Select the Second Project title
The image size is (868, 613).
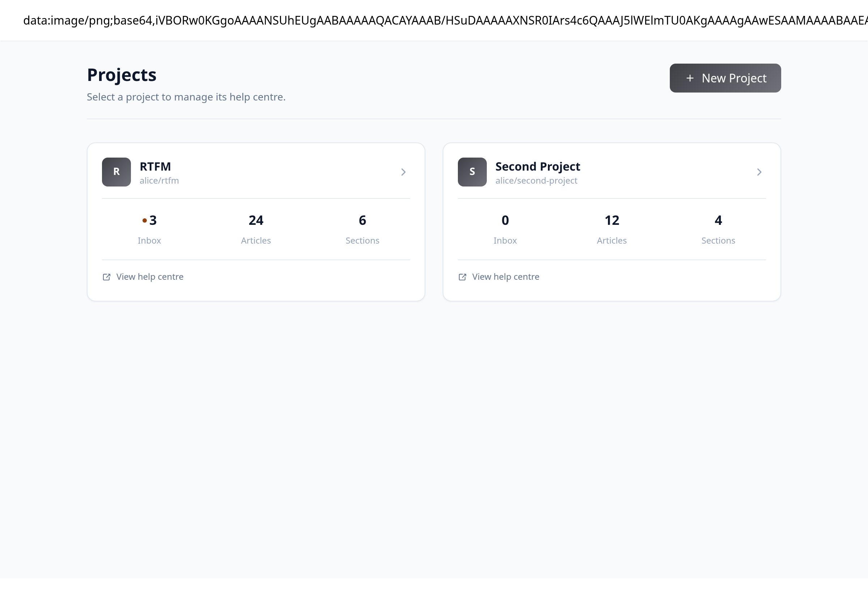tap(537, 167)
